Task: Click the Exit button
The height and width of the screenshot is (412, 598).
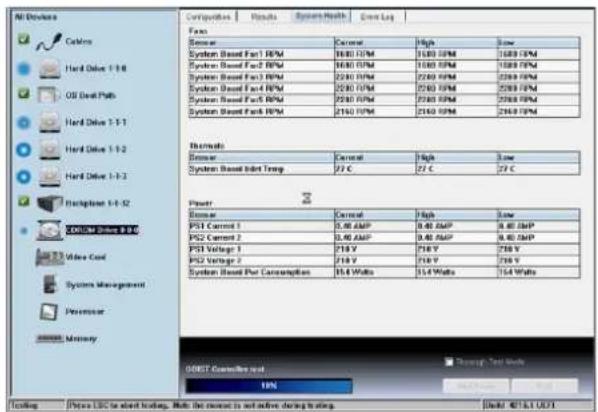Action: tap(545, 386)
